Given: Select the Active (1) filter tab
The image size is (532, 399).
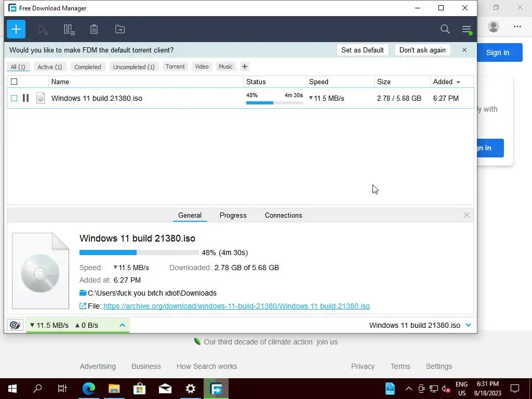Looking at the screenshot, I should point(49,67).
